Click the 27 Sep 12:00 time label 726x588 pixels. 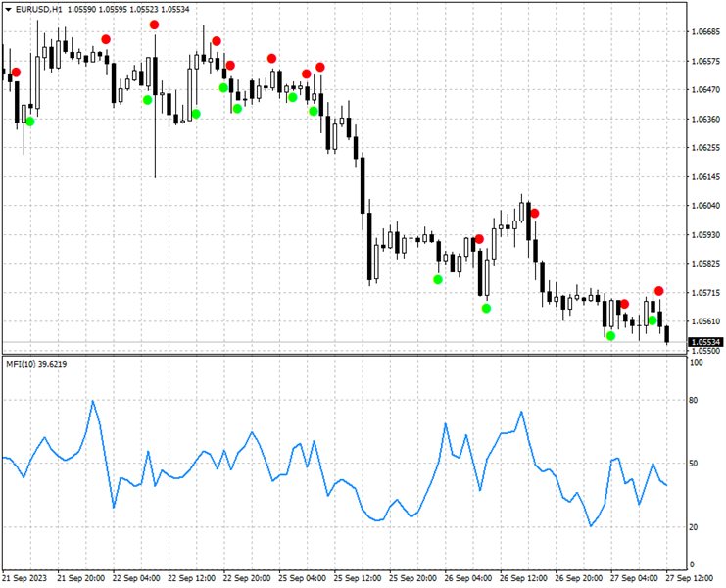[690, 579]
